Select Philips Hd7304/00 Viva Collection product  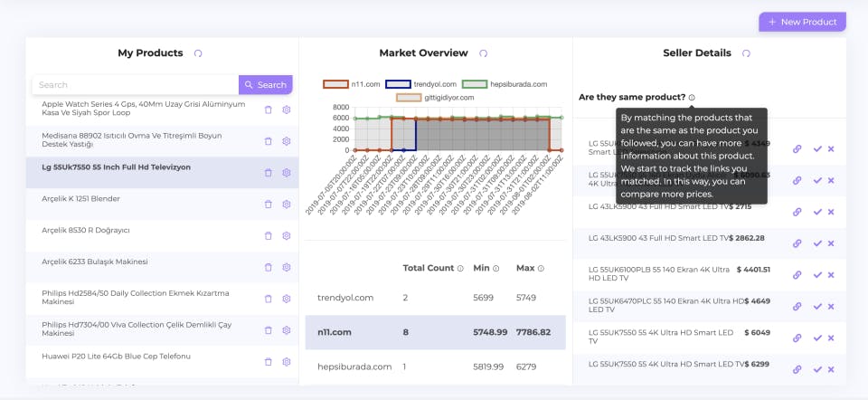click(x=162, y=330)
